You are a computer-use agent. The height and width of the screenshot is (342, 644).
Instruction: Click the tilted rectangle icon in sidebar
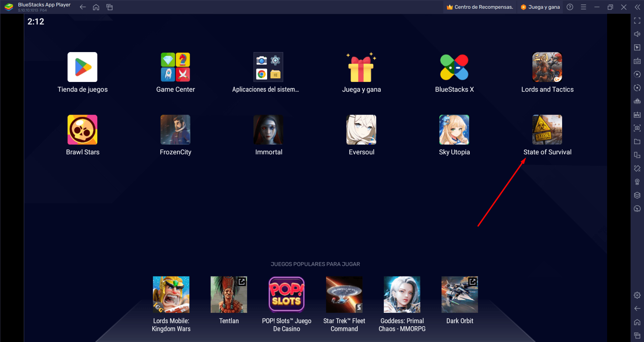(x=637, y=168)
